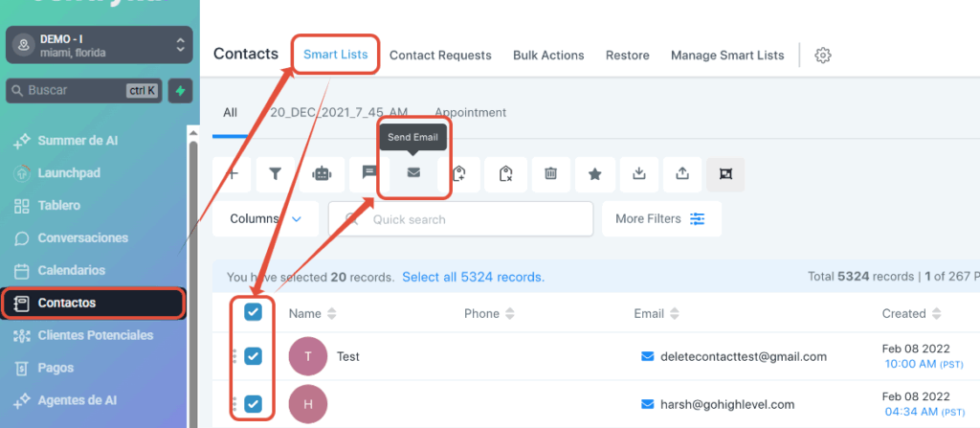Viewport: 980px width, 428px height.
Task: Click the star review icon in toolbar
Action: (x=595, y=173)
